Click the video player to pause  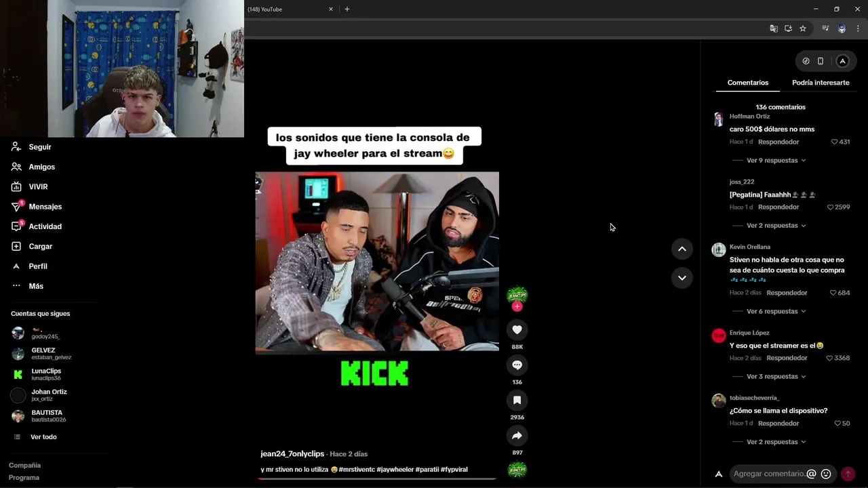tap(377, 261)
